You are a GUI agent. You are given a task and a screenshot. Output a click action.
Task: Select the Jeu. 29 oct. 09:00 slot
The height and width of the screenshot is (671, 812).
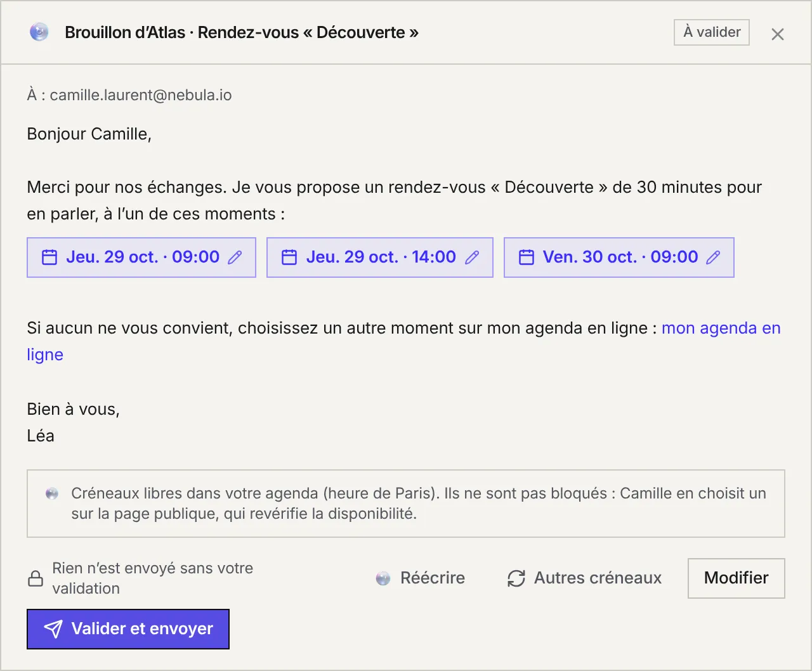(x=141, y=257)
